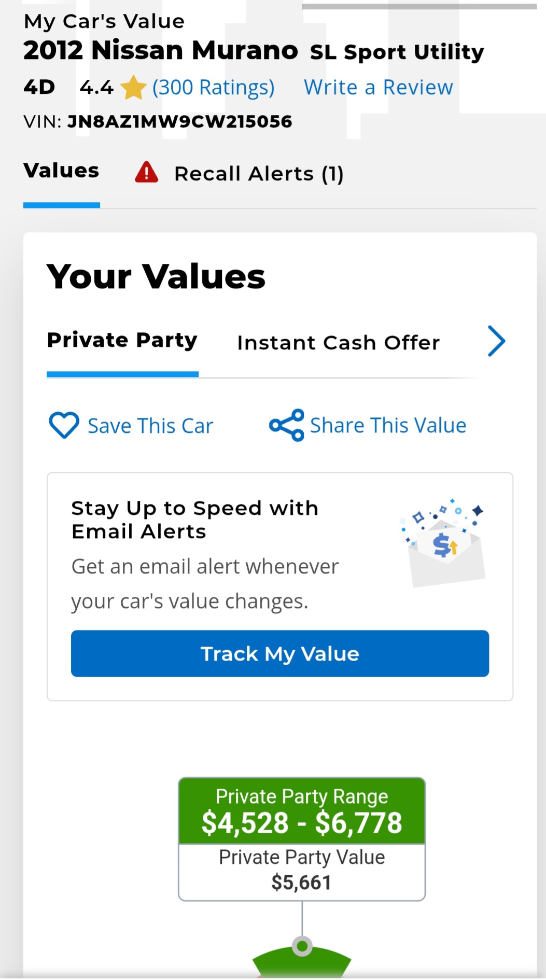This screenshot has width=546, height=980.
Task: Tap the VIN number text
Action: pos(179,122)
